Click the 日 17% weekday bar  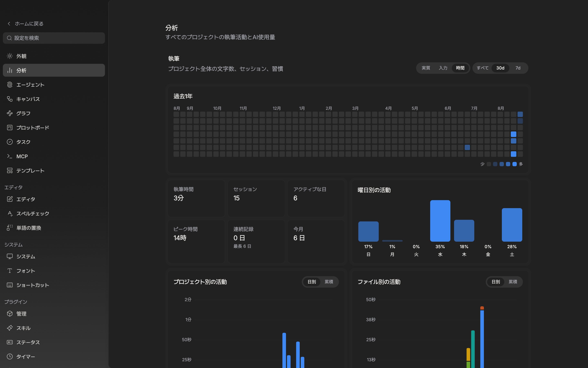368,231
